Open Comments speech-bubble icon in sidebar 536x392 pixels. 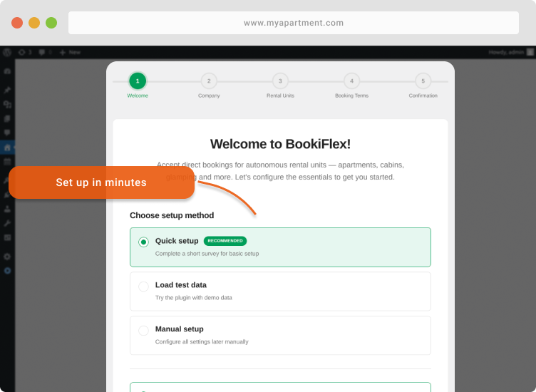[7, 133]
